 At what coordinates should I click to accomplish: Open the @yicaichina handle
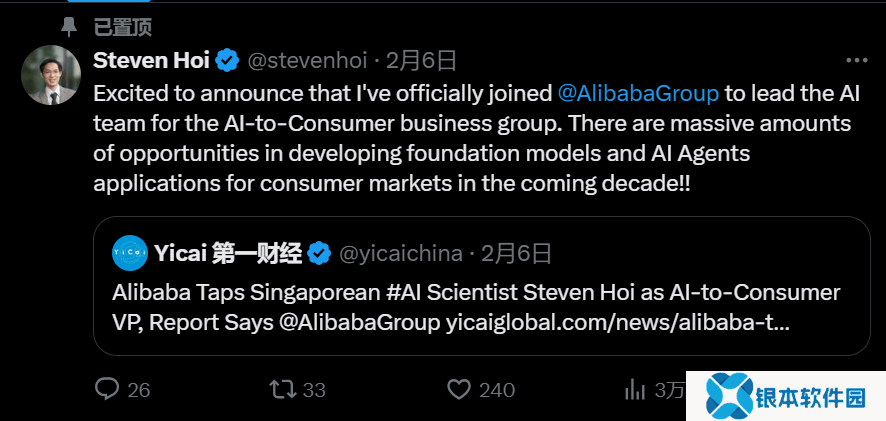[401, 254]
